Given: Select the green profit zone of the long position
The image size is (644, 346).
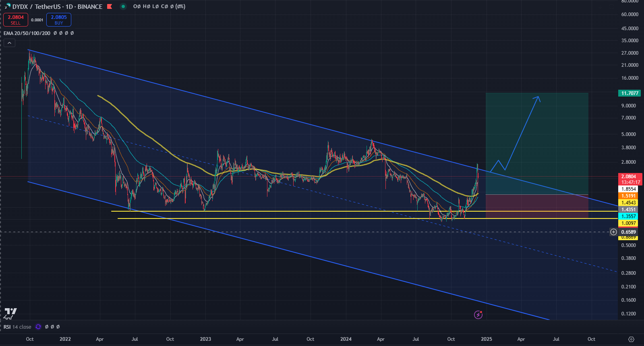Looking at the screenshot, I should (x=537, y=144).
